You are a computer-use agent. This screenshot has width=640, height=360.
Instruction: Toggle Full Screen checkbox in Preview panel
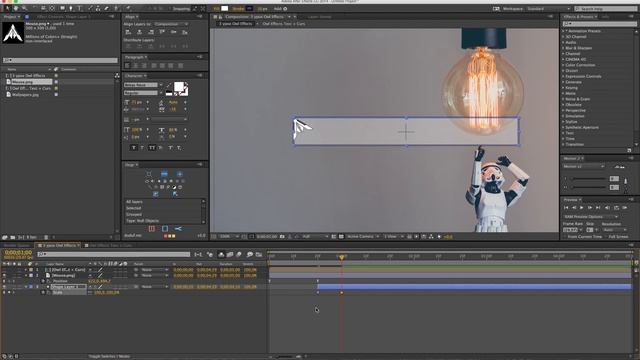[x=606, y=237]
